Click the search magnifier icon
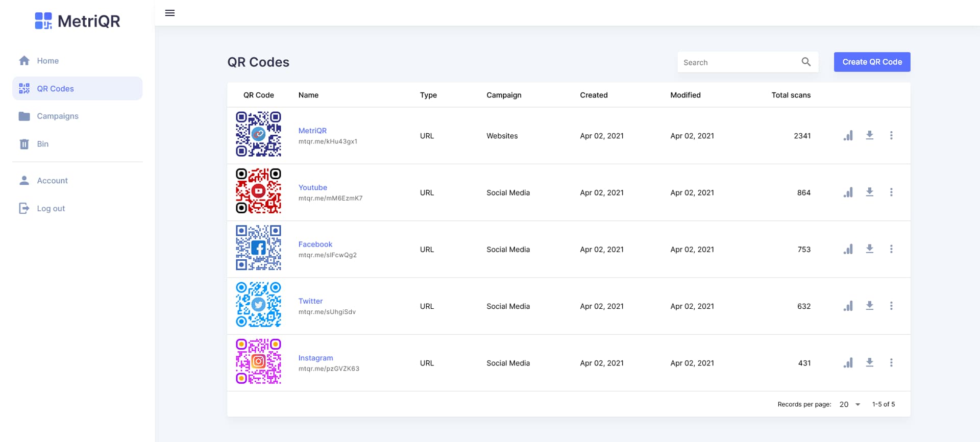This screenshot has width=980, height=442. (806, 62)
